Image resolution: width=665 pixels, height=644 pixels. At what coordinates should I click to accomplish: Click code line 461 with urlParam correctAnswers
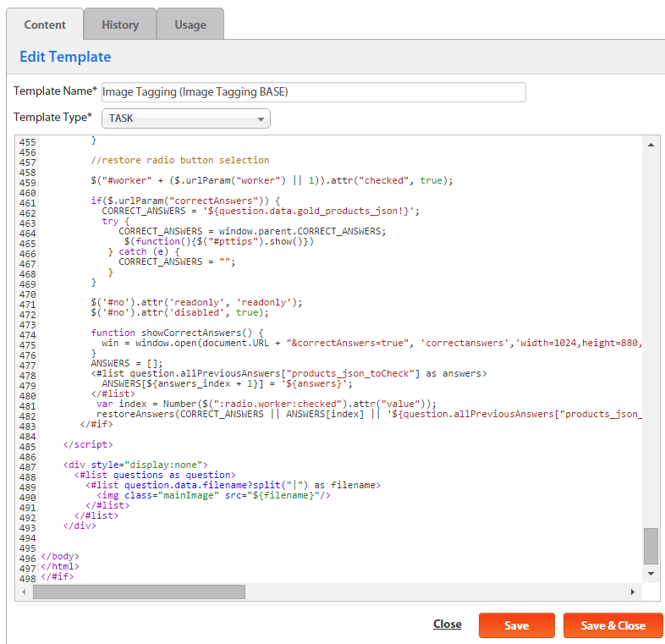(185, 201)
